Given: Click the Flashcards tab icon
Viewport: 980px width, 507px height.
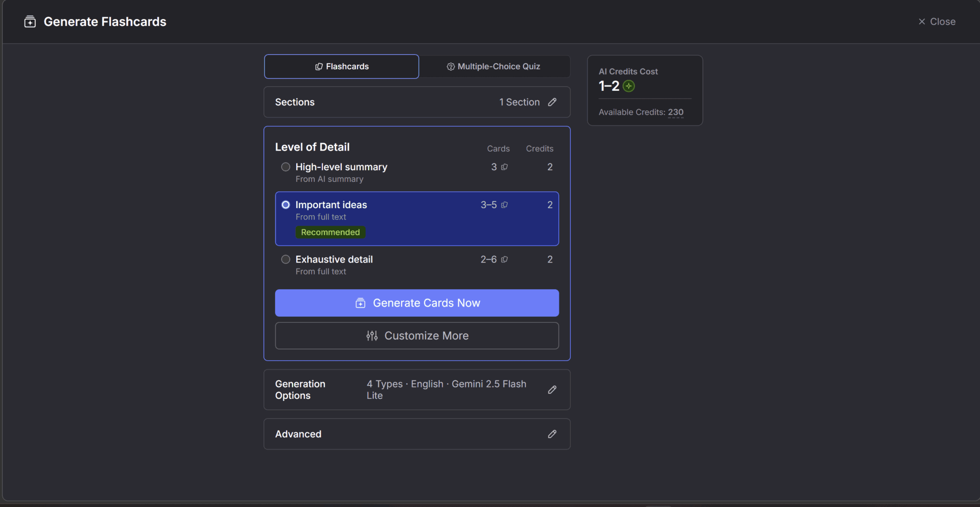Looking at the screenshot, I should [319, 66].
